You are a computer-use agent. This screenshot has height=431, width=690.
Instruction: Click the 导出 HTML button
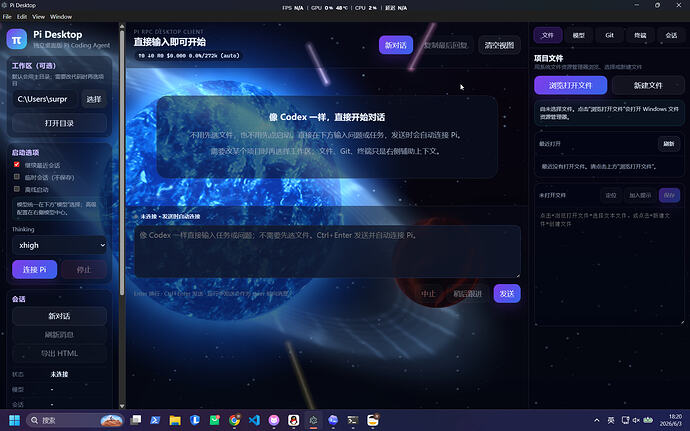59,353
